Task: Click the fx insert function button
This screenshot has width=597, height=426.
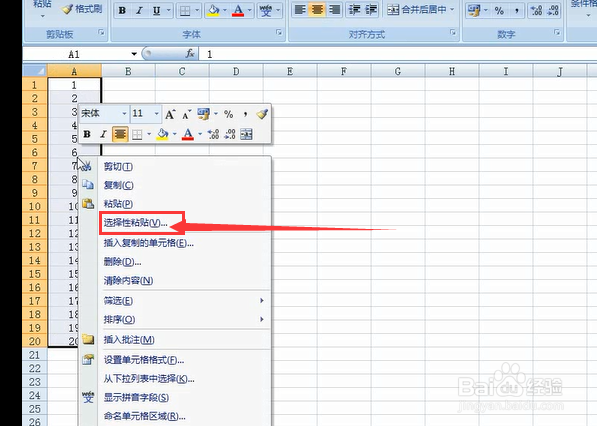Action: (x=190, y=54)
